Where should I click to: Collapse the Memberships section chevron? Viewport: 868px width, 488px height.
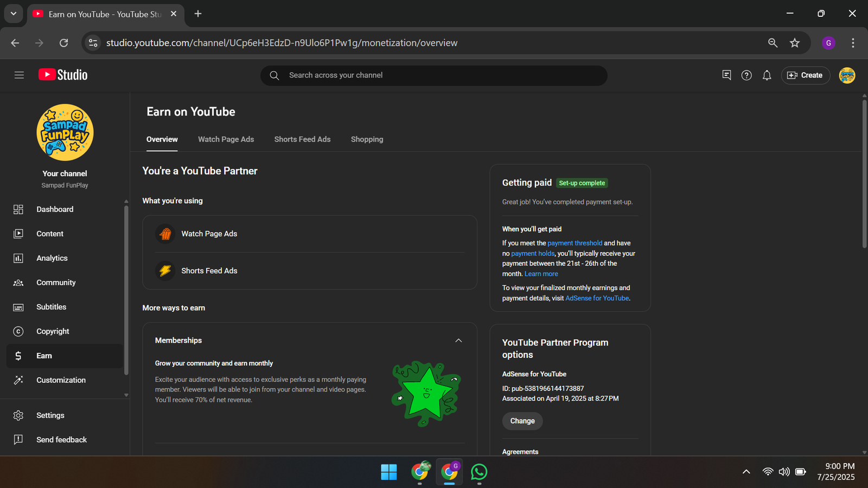click(x=458, y=341)
